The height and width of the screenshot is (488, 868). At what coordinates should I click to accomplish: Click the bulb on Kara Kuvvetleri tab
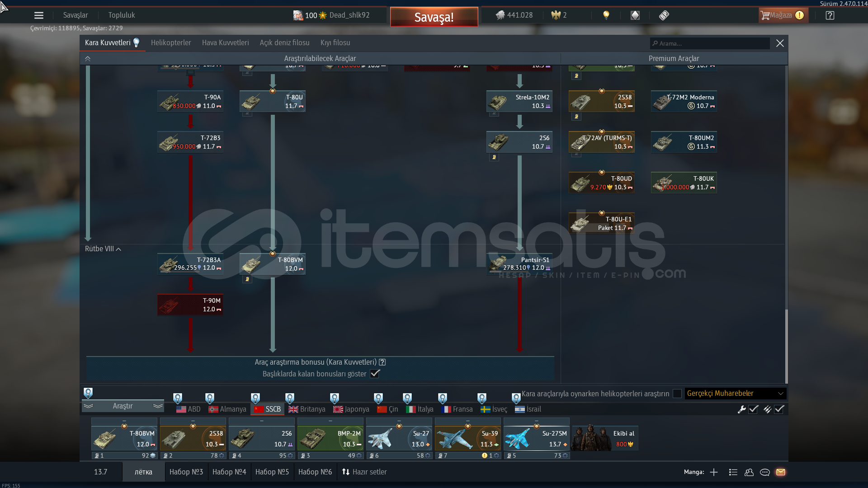tap(137, 42)
